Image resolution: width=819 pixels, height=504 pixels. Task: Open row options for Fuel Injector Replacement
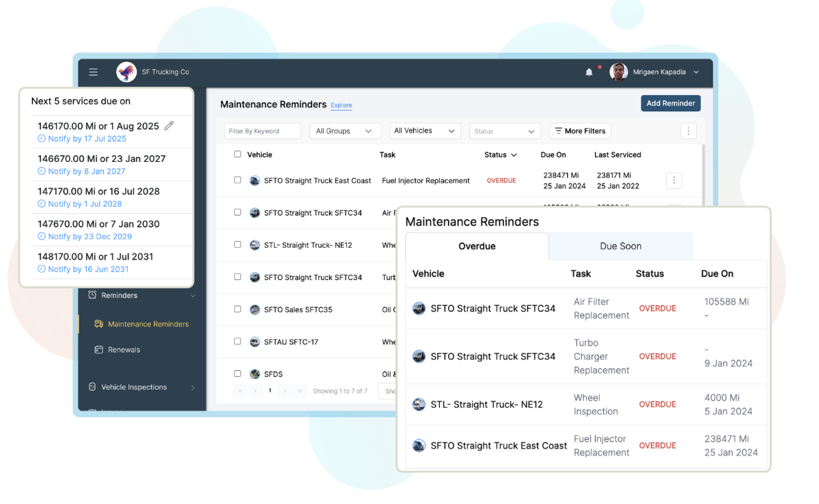coord(674,181)
